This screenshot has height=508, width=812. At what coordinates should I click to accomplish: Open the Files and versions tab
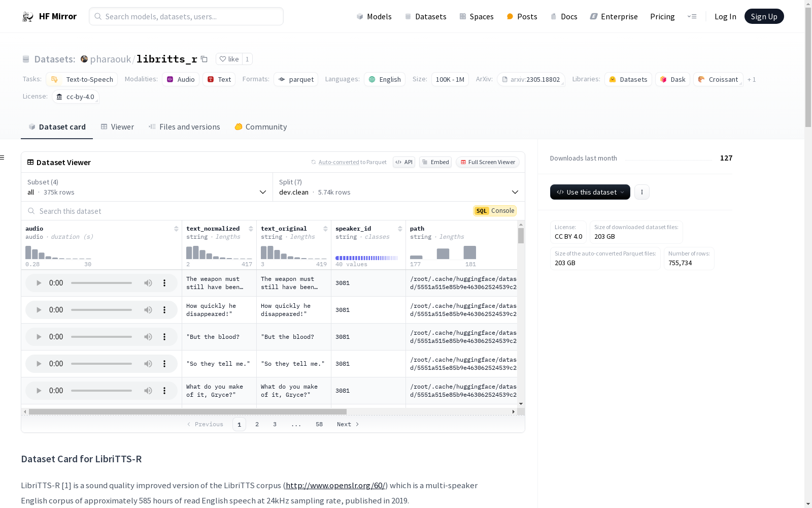click(184, 127)
